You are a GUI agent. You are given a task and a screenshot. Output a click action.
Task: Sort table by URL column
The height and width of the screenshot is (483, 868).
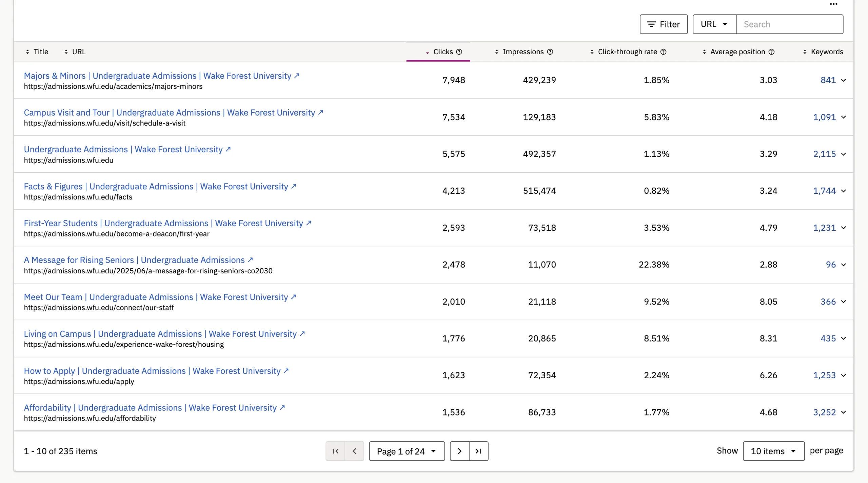tap(75, 52)
